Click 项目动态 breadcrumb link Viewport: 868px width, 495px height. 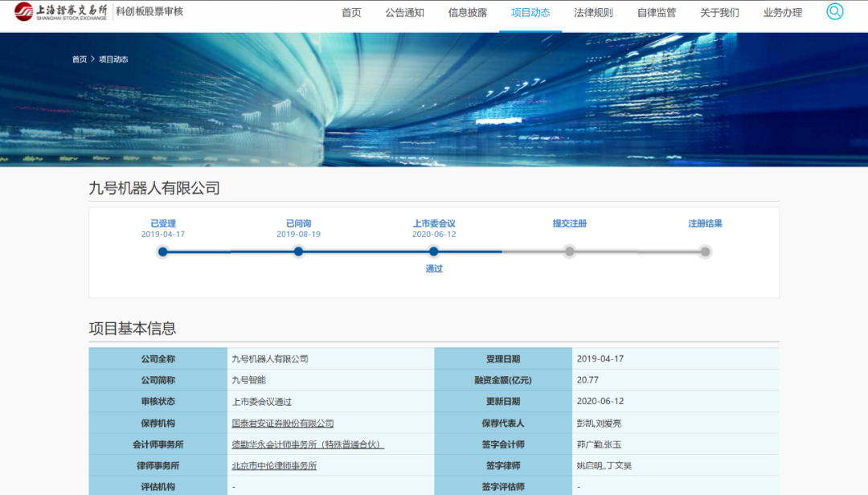(x=113, y=59)
